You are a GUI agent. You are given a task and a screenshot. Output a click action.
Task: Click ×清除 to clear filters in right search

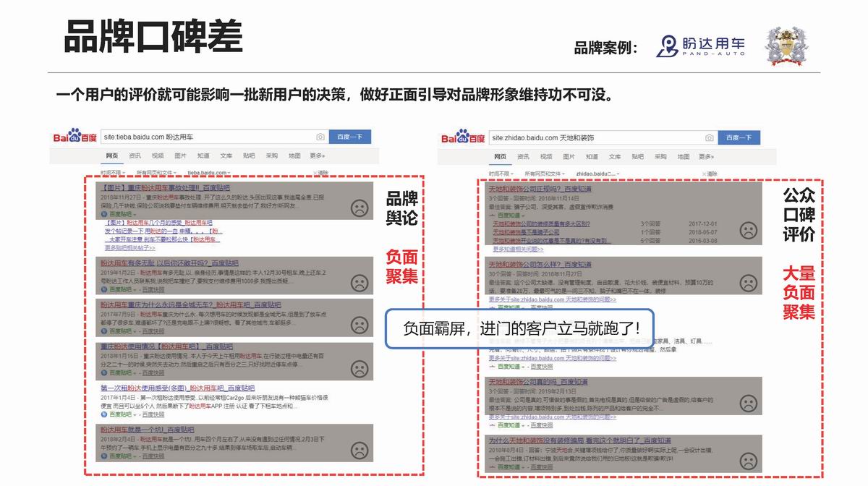(710, 174)
